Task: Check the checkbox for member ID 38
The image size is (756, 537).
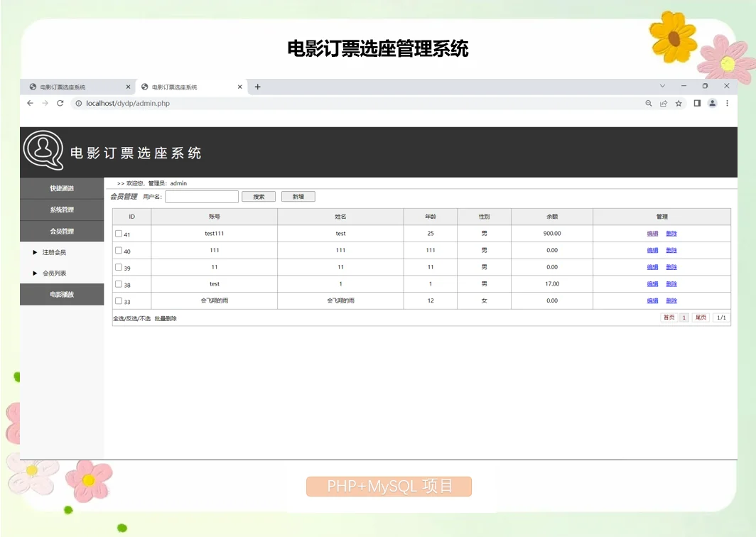Action: point(118,283)
